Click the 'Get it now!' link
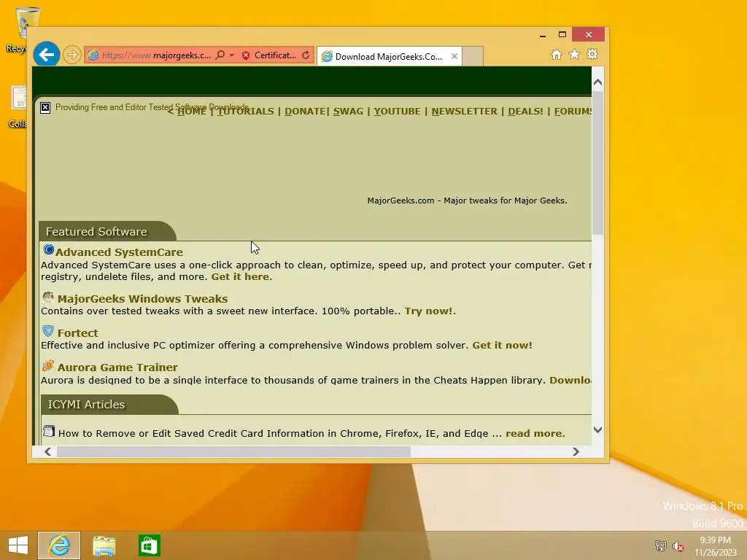 (502, 345)
